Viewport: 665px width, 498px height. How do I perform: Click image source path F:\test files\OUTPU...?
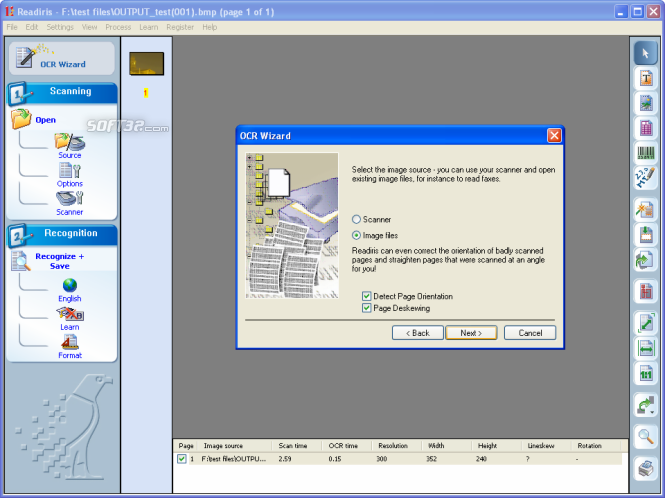tap(234, 459)
